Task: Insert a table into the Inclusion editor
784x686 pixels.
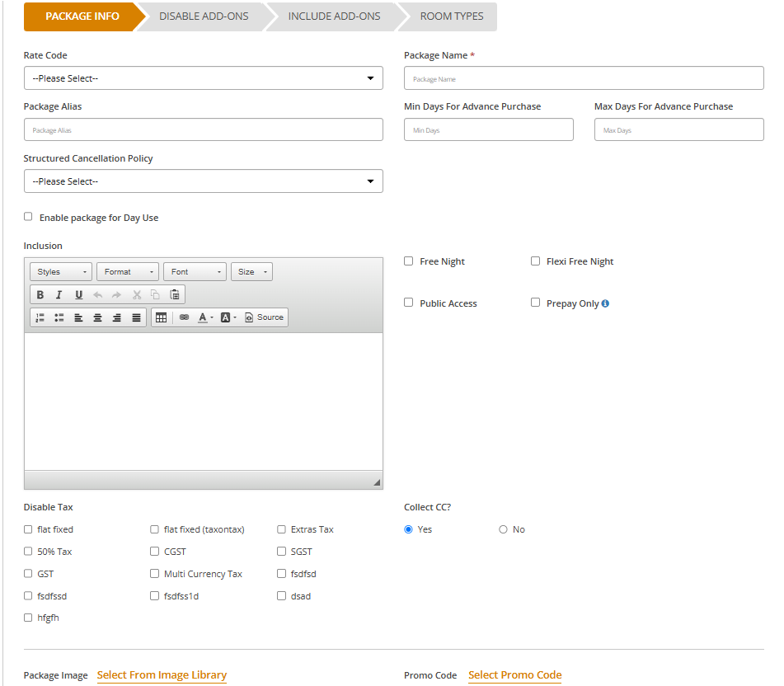Action: (162, 317)
